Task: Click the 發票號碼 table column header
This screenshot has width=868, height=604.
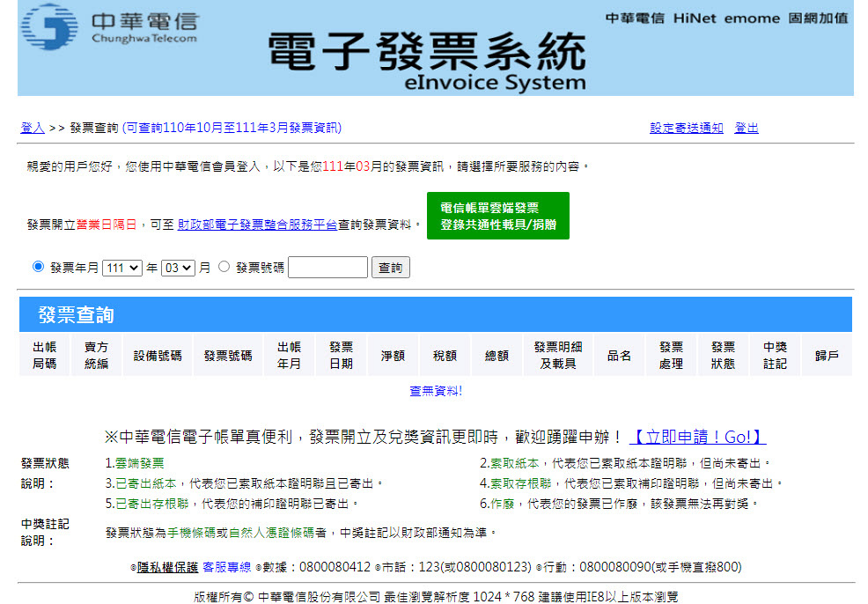Action: [x=228, y=355]
